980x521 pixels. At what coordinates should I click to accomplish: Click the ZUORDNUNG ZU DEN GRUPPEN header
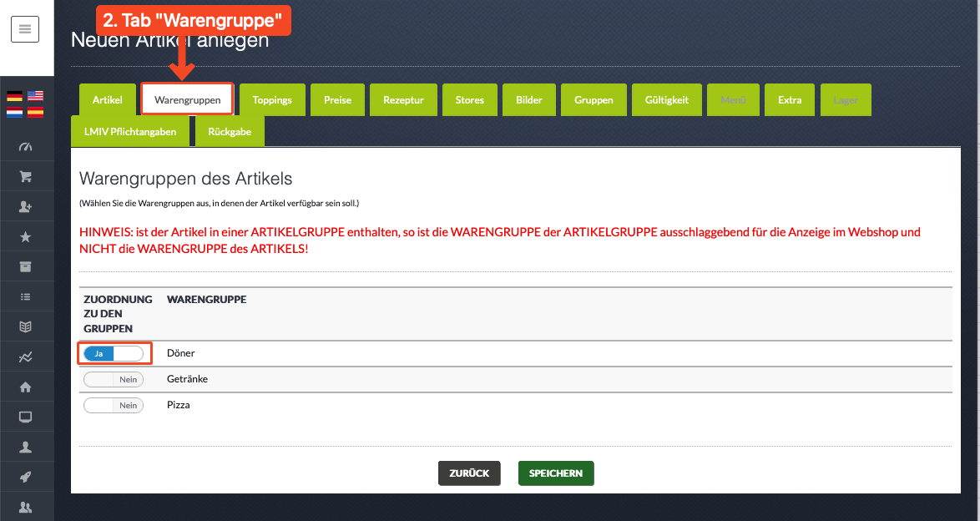(119, 314)
